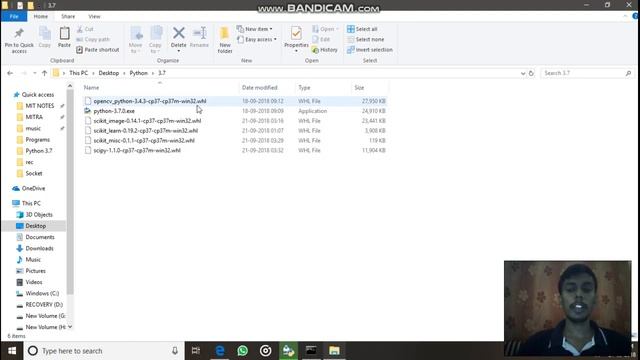The width and height of the screenshot is (640, 360).
Task: Sort by the Size column header
Action: point(359,88)
